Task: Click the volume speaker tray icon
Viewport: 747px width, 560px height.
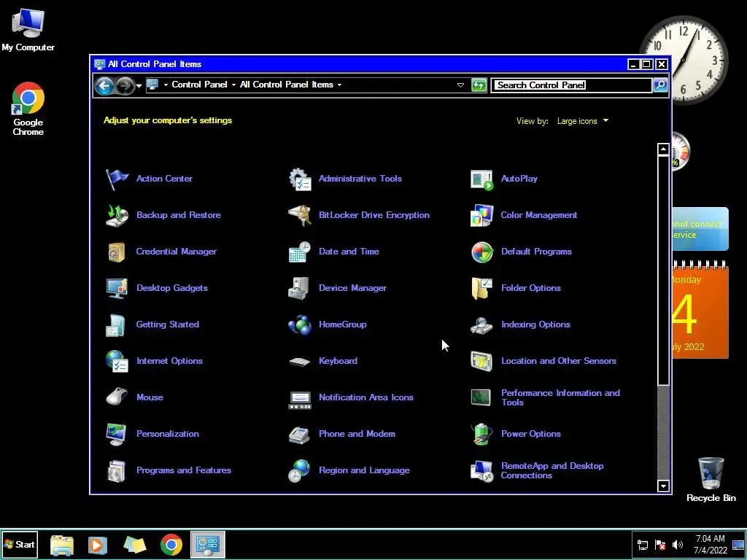Action: 678,545
